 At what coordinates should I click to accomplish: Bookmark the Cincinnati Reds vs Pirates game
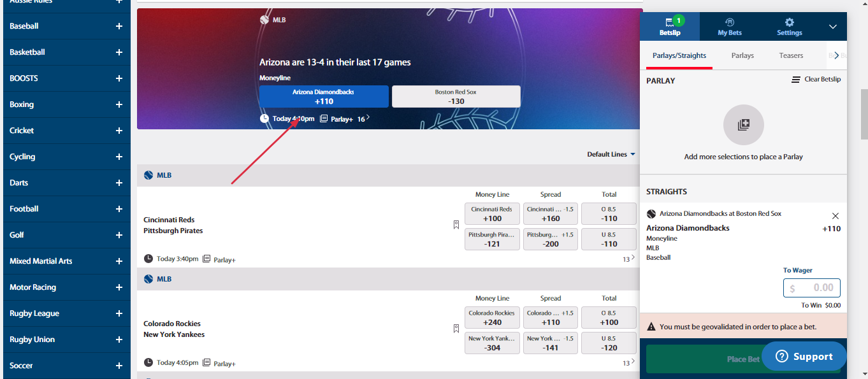click(456, 225)
